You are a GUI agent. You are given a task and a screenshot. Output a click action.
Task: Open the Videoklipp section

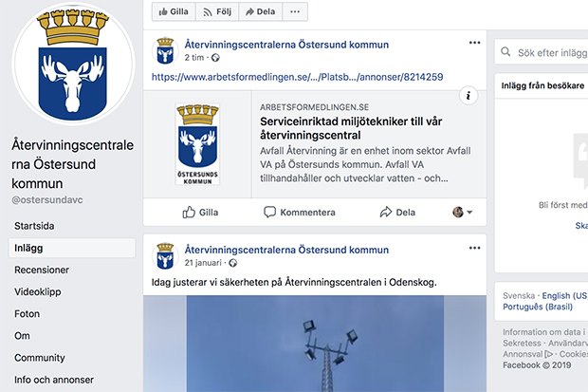pos(38,291)
